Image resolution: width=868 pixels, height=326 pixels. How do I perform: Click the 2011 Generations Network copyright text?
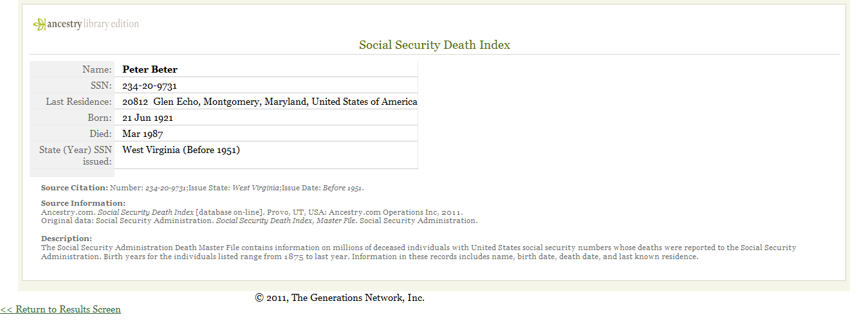click(340, 298)
